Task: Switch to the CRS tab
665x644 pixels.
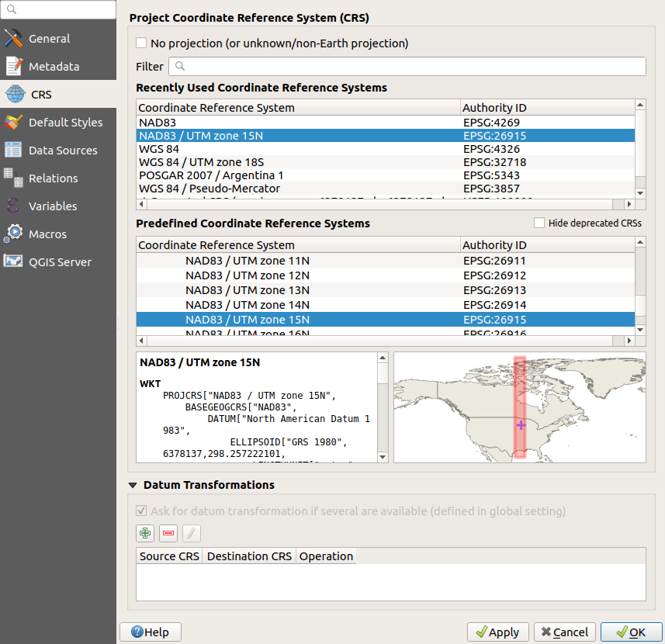Action: click(x=40, y=95)
